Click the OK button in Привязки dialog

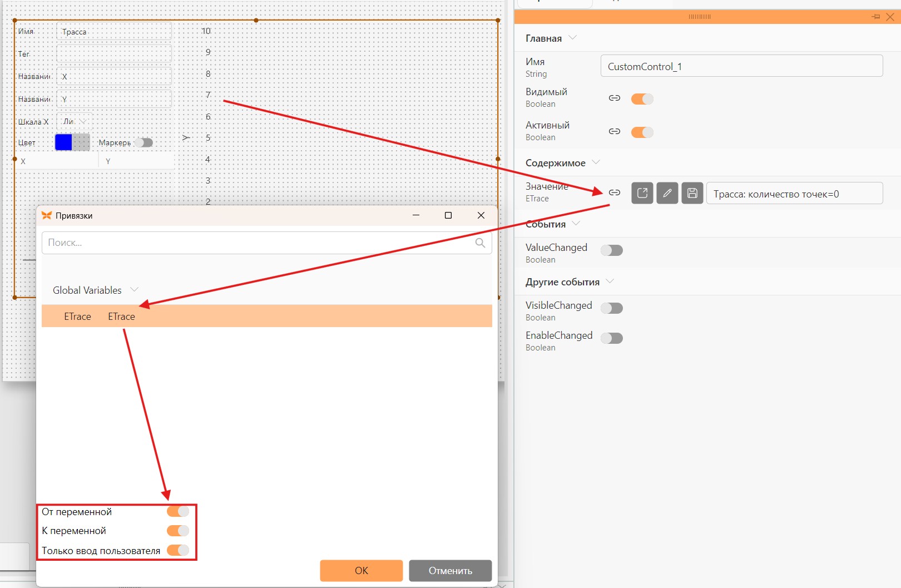362,571
